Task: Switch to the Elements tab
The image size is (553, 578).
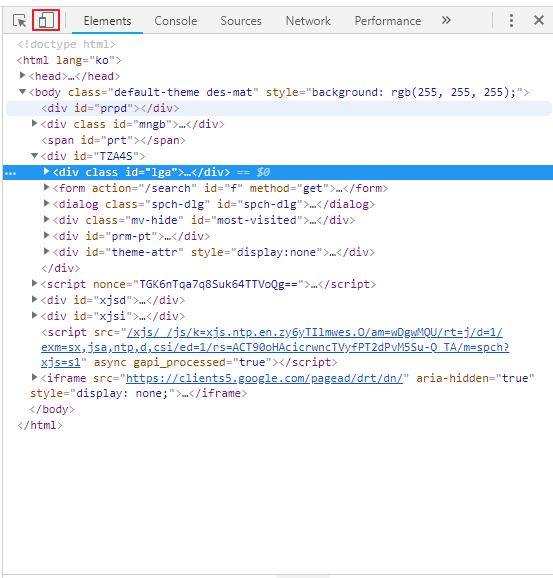Action: click(107, 21)
